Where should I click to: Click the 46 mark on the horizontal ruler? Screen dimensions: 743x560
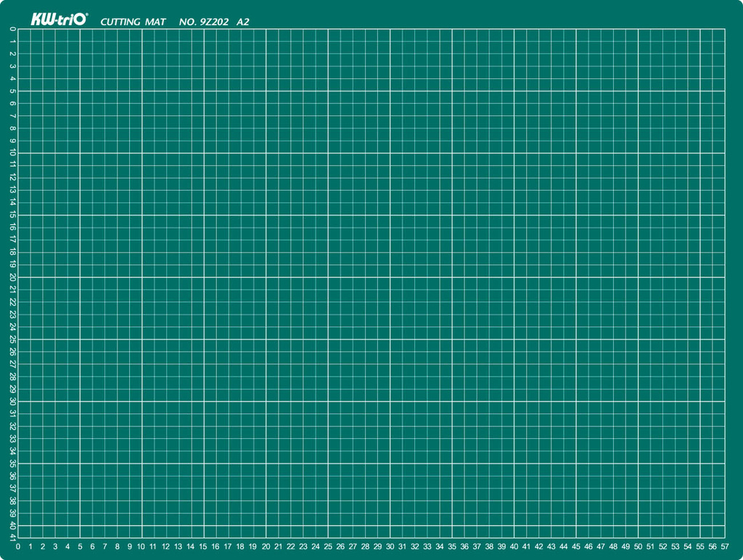point(588,546)
